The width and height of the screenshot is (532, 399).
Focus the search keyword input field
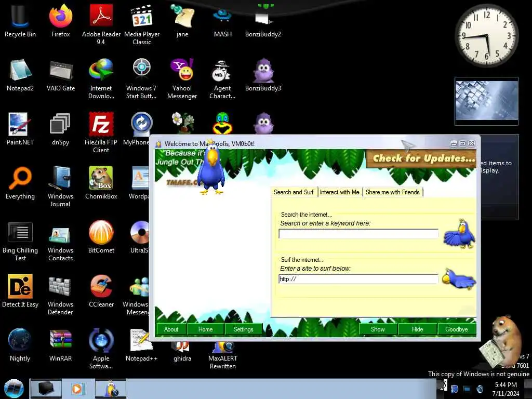[x=358, y=234]
